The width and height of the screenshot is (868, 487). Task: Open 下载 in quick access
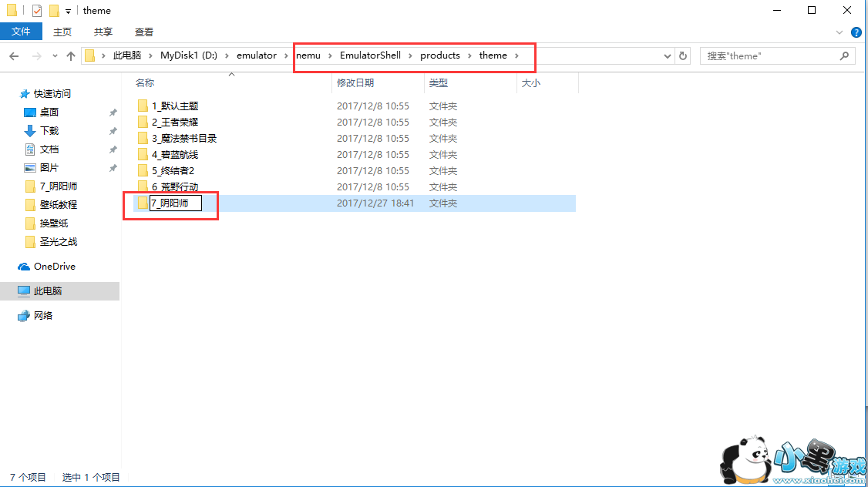[x=49, y=130]
